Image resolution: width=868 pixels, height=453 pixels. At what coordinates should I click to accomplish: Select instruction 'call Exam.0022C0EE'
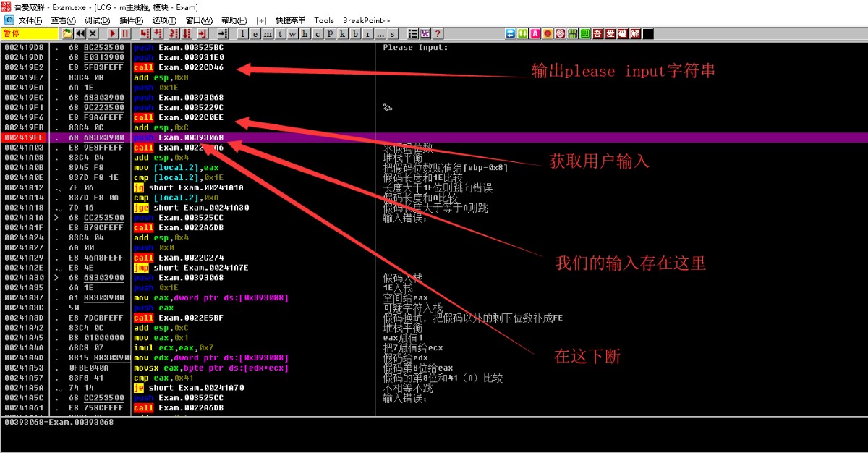coord(179,117)
